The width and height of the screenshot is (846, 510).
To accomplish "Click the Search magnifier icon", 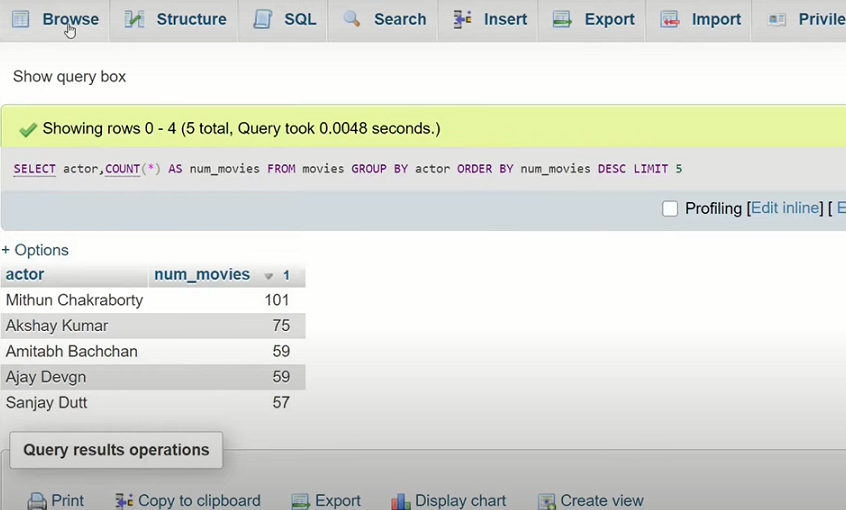I will tap(351, 19).
